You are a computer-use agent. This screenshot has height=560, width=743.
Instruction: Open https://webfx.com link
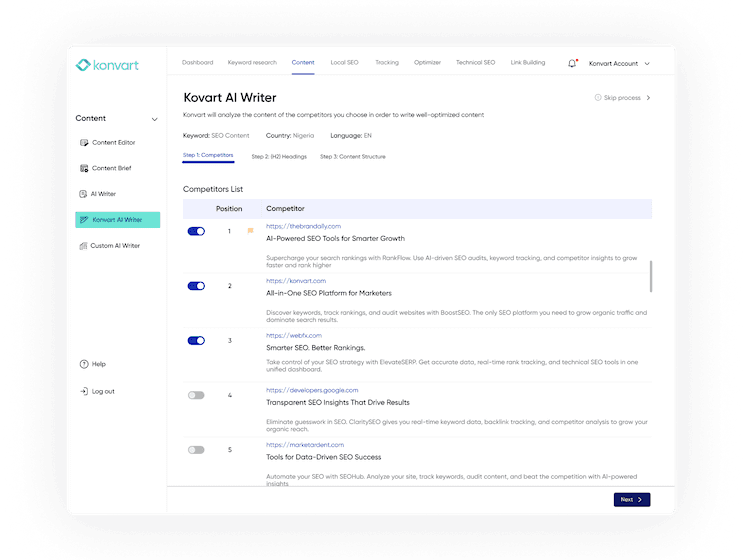294,335
